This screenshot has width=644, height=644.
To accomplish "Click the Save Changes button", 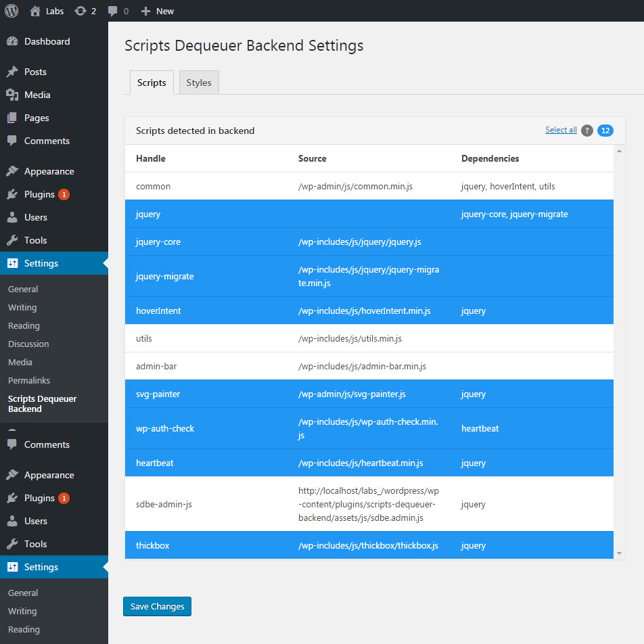I will pyautogui.click(x=157, y=606).
